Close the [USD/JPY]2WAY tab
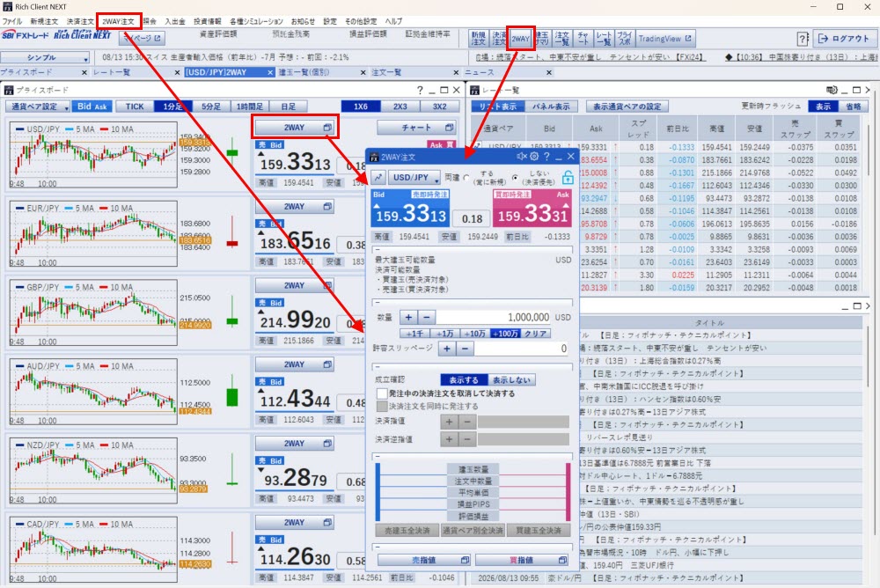880x588 pixels. (270, 72)
